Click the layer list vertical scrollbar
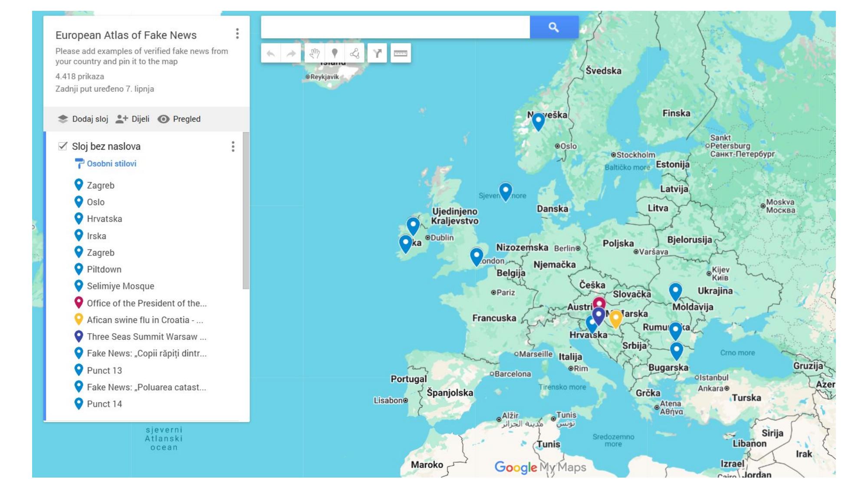 click(x=246, y=211)
